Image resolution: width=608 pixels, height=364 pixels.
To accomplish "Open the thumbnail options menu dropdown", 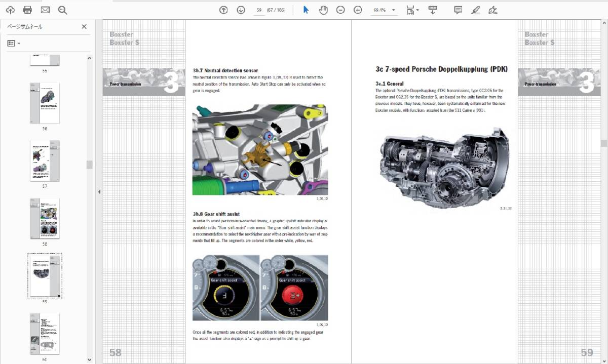I will 14,43.
